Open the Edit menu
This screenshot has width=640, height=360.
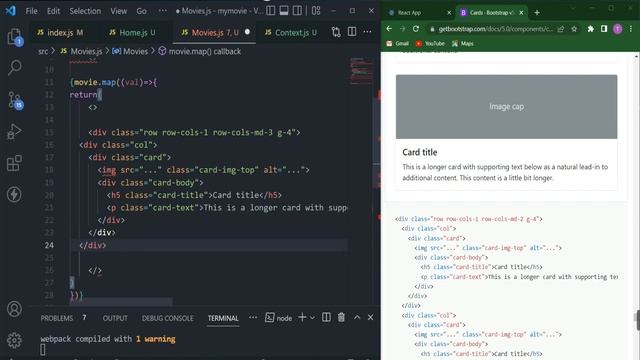(x=53, y=11)
